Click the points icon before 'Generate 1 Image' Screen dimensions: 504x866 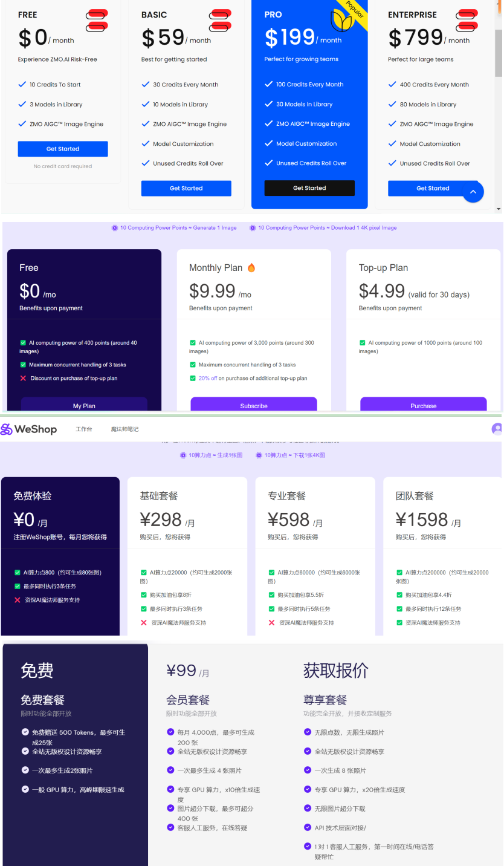(x=115, y=228)
